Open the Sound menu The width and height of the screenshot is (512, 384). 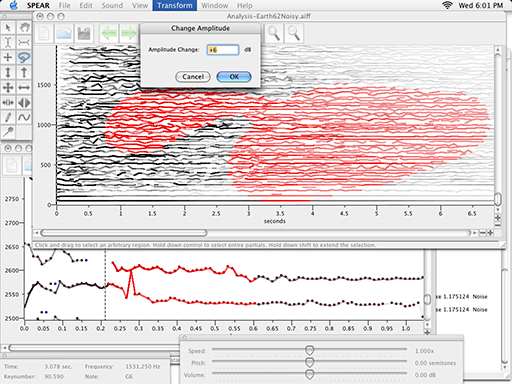point(112,5)
